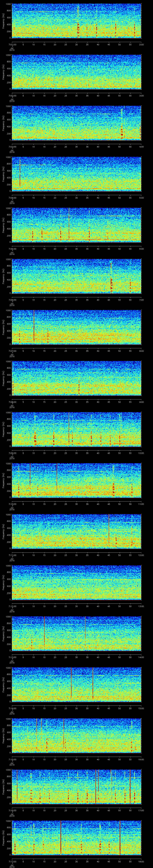Click the tall spike near second 26 in the 7:05:00 plot
153x868 pixels.
pos(69,224)
